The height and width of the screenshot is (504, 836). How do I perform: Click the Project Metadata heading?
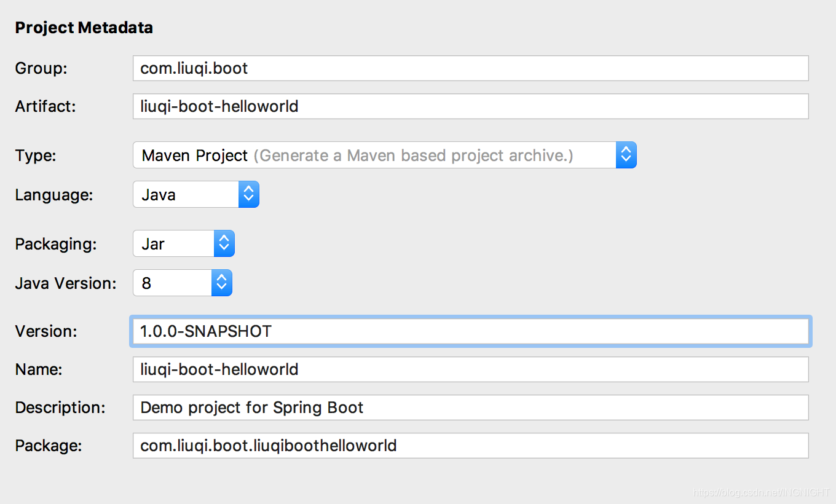click(84, 28)
